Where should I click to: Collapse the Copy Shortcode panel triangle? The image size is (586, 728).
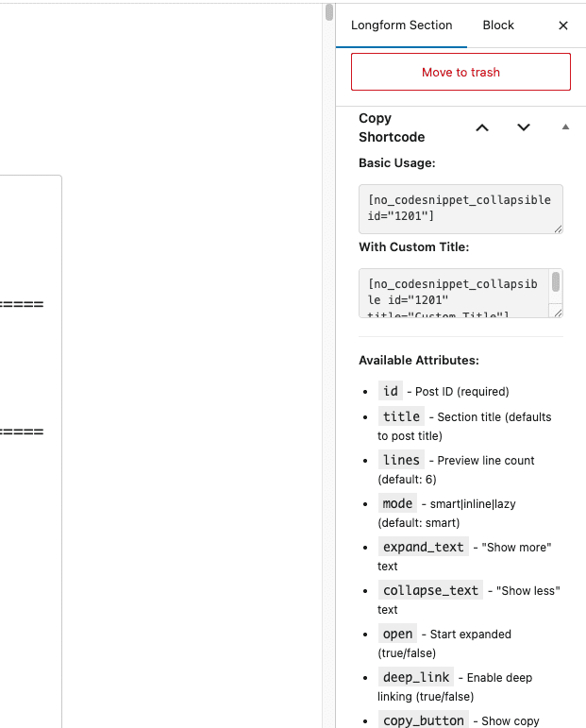(x=565, y=127)
